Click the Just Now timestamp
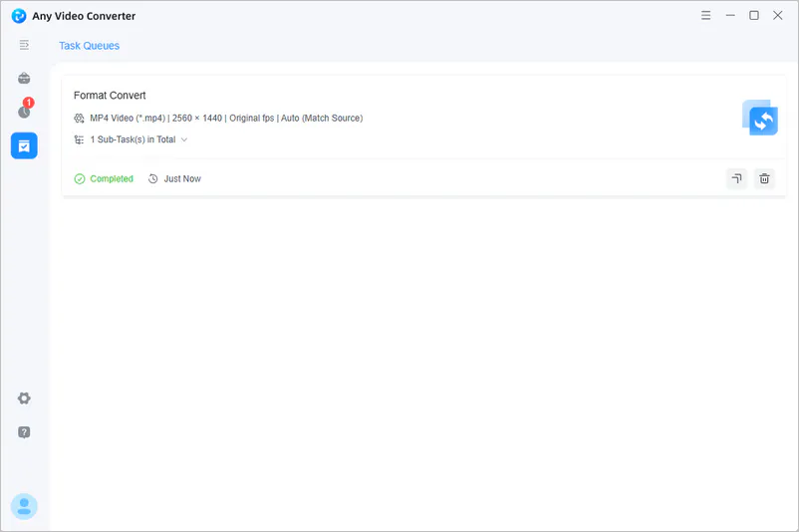 point(182,179)
